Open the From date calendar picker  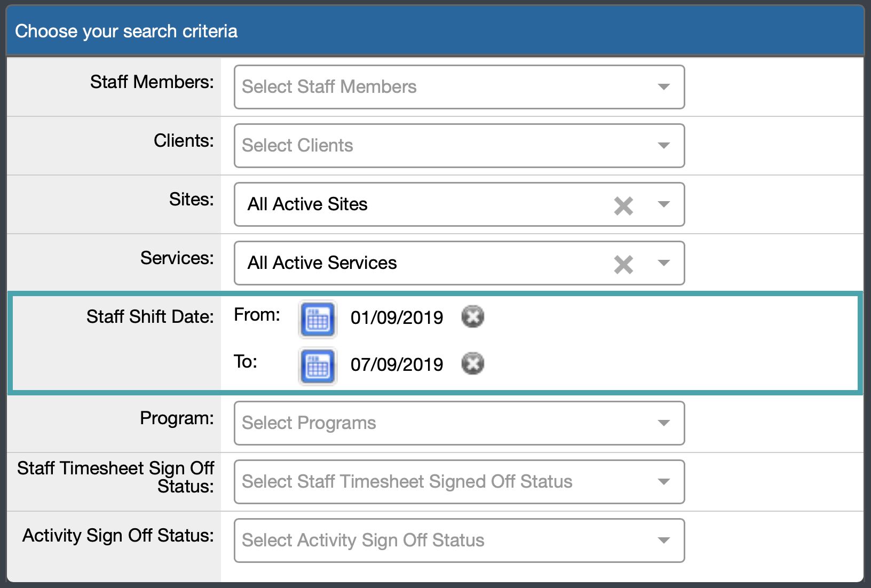point(318,320)
